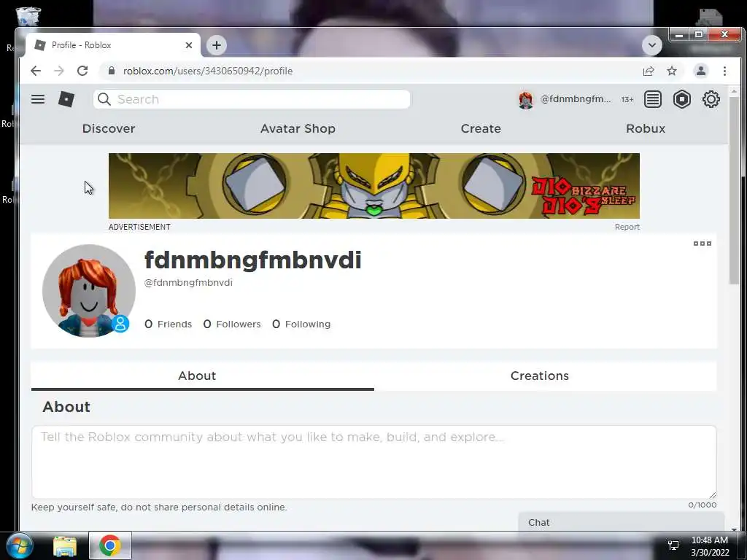Viewport: 747px width, 560px height.
Task: Open File Explorer from taskbar
Action: pyautogui.click(x=65, y=545)
